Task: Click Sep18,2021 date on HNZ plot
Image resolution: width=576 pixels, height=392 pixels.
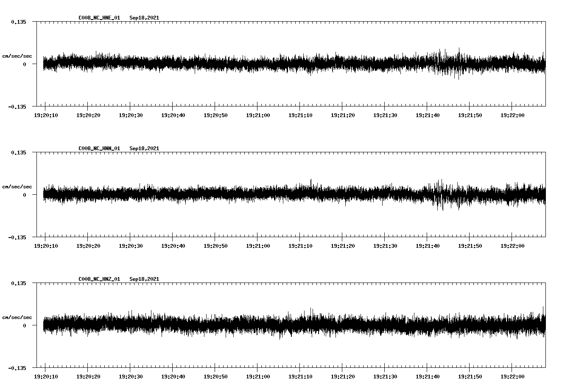Action: (144, 279)
